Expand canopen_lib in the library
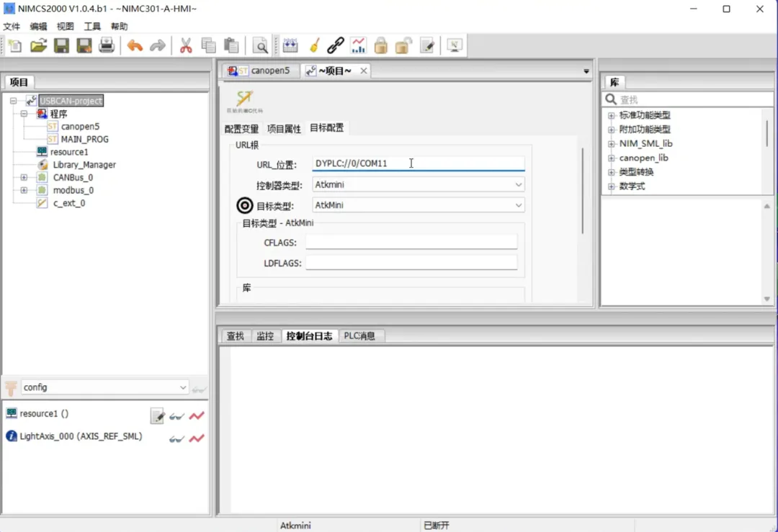This screenshot has height=532, width=778. (x=612, y=158)
